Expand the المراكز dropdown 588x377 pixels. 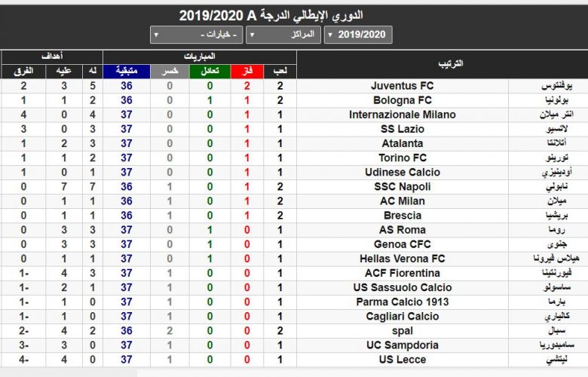(282, 35)
